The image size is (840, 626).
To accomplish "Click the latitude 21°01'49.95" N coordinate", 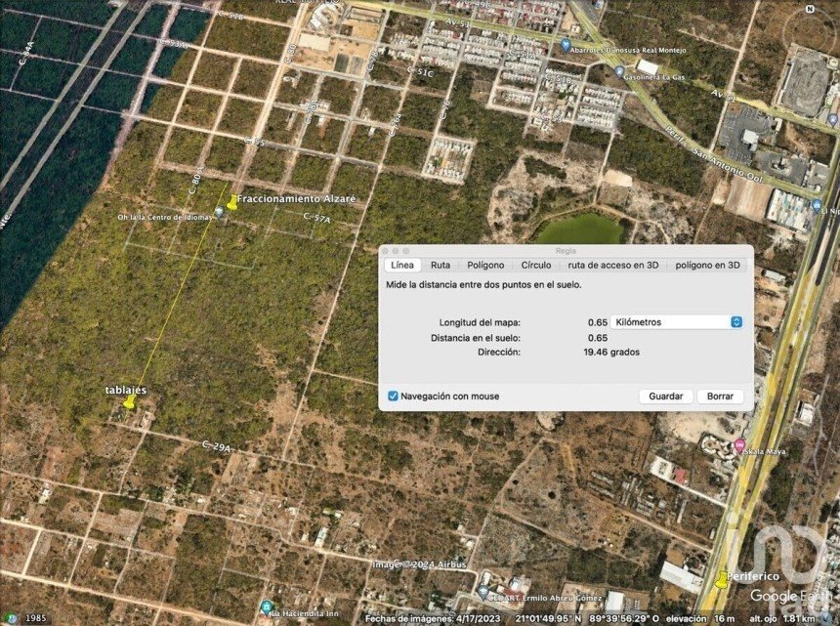I will pos(549,618).
